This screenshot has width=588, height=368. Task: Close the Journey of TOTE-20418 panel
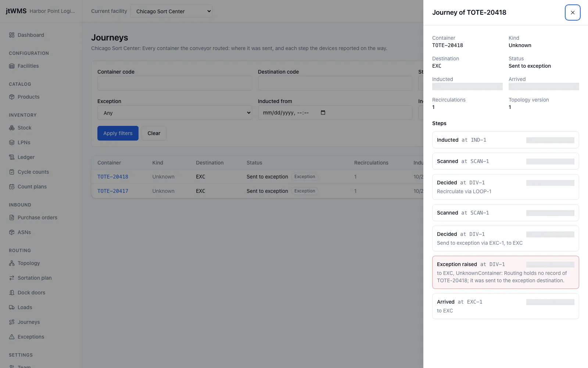pyautogui.click(x=573, y=13)
